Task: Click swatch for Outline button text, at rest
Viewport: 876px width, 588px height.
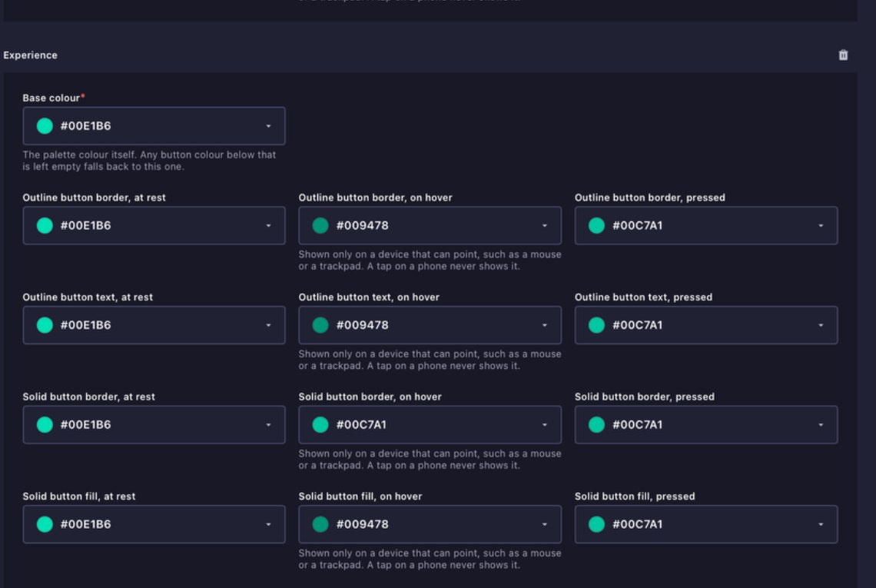Action: click(x=45, y=324)
